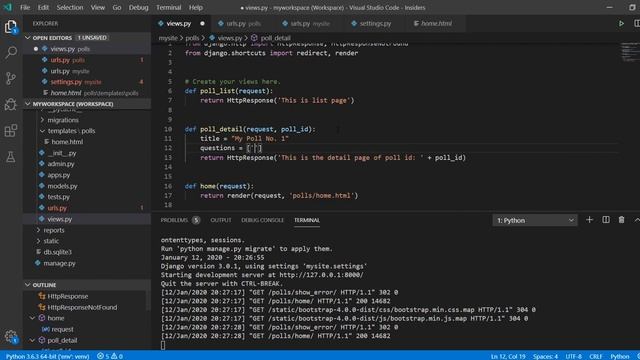Image resolution: width=640 pixels, height=360 pixels.
Task: Open the View menu
Action: click(x=98, y=7)
